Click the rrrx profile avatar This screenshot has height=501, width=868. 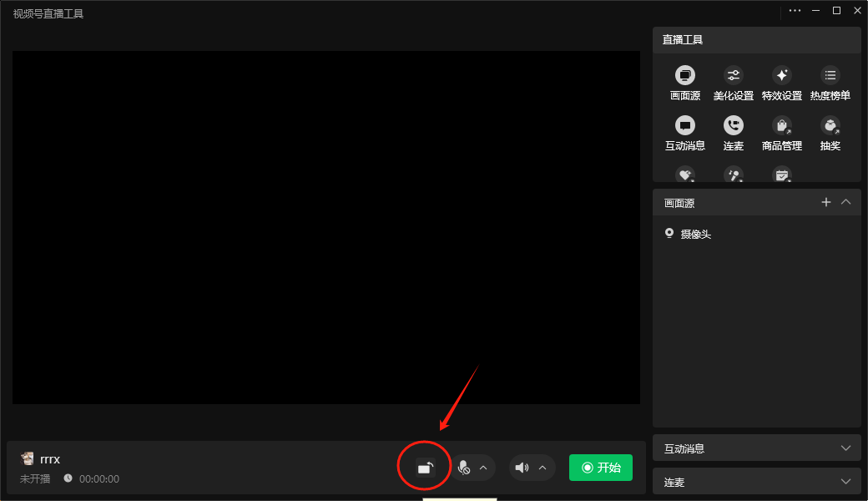click(27, 458)
